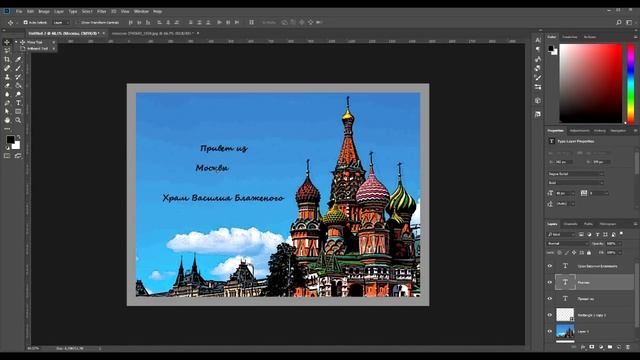Switch to the Adjustments tab
The width and height of the screenshot is (640, 360).
pos(580,131)
